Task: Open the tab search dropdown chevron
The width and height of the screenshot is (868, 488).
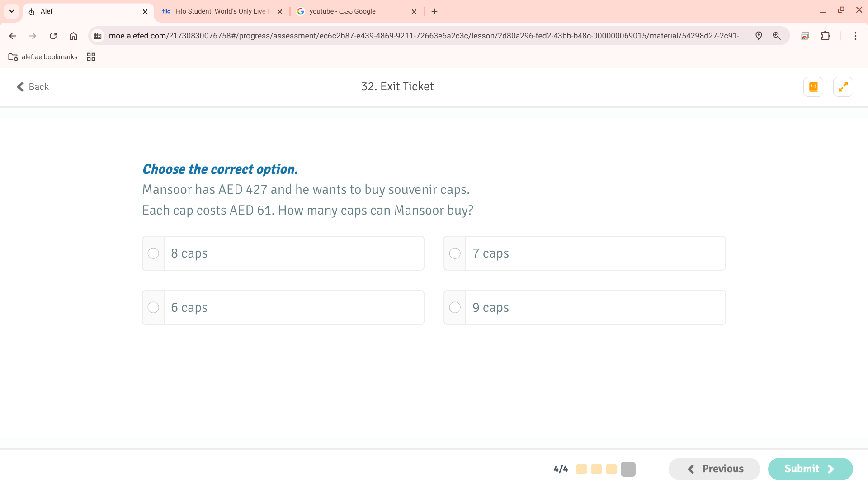Action: coord(11,11)
